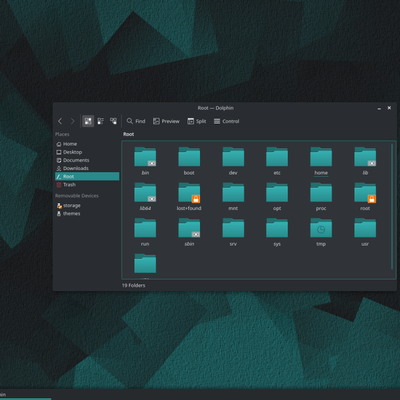The width and height of the screenshot is (400, 400).
Task: Select the run folder
Action: coord(145,232)
